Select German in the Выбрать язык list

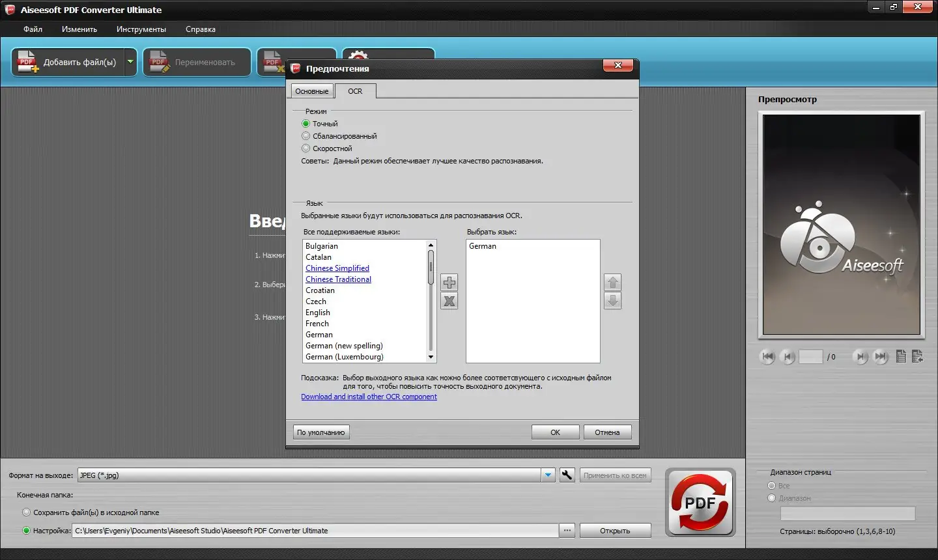pyautogui.click(x=483, y=246)
